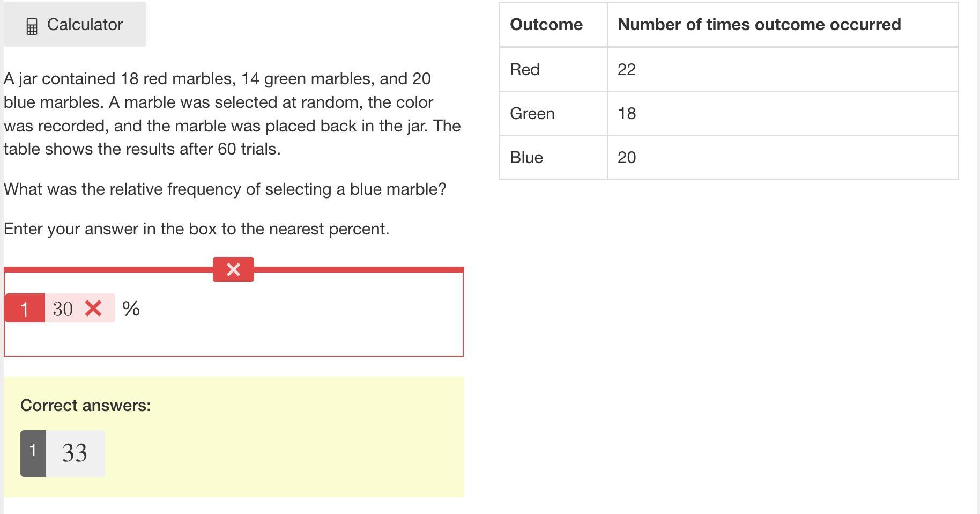Click the value 18 in the table

pos(627,113)
